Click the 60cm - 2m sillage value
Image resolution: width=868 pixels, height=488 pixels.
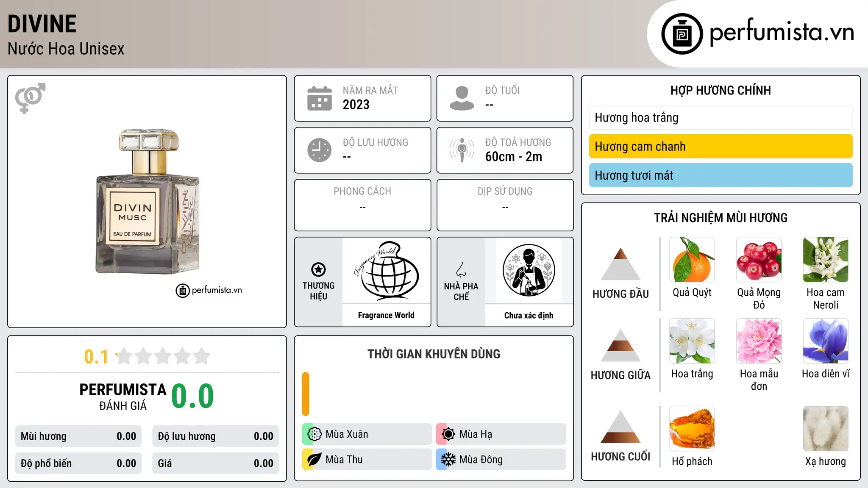point(514,157)
